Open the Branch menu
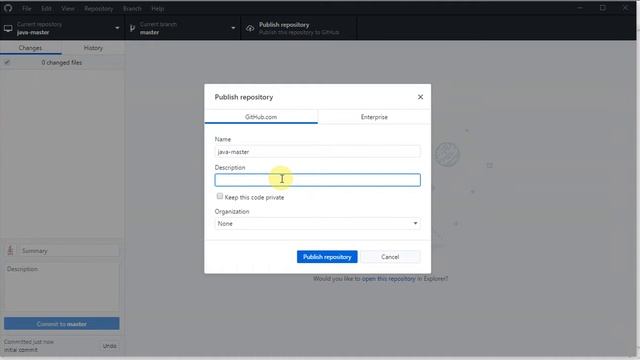 [x=132, y=8]
